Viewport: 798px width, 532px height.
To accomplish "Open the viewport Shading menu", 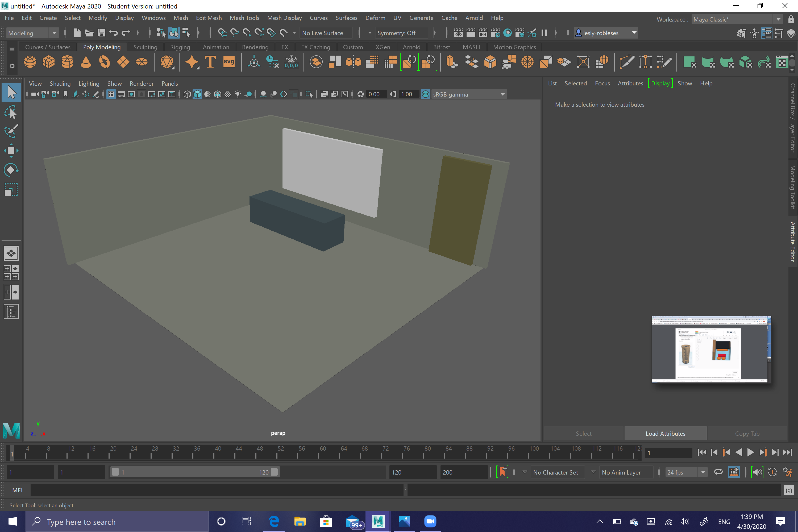I will pyautogui.click(x=60, y=84).
